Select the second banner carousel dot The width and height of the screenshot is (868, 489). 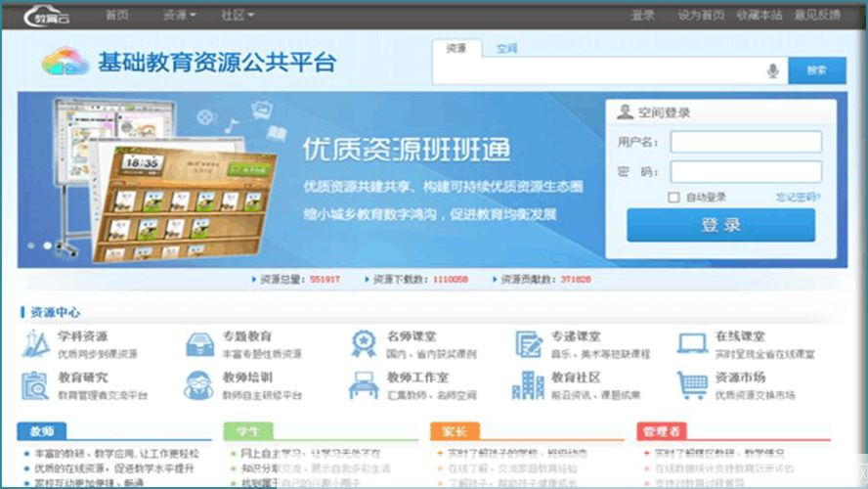[x=48, y=245]
